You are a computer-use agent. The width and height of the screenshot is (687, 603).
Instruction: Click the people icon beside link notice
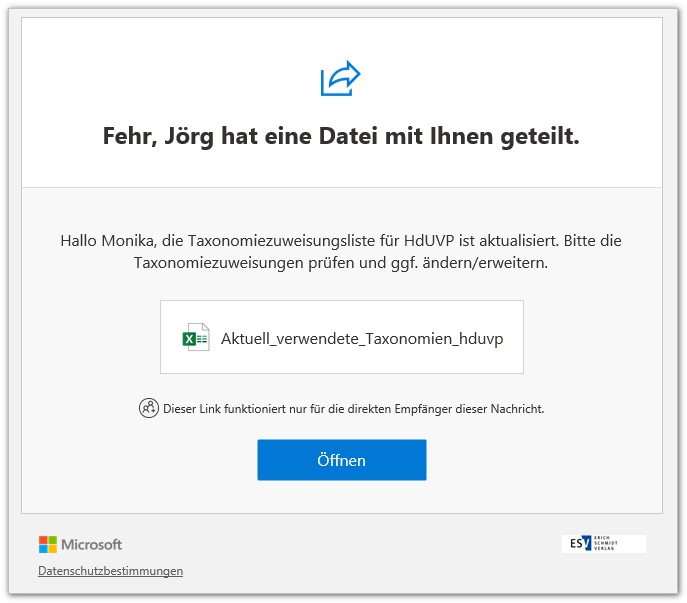tap(148, 408)
